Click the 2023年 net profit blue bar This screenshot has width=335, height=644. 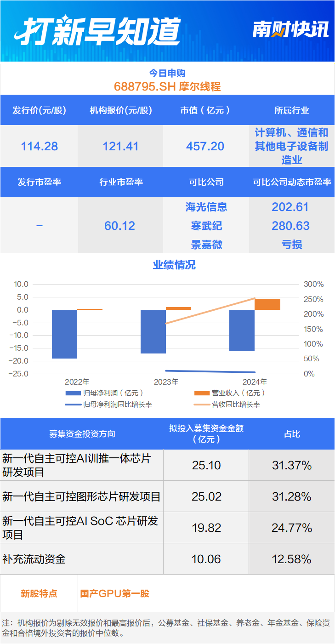pos(153,331)
